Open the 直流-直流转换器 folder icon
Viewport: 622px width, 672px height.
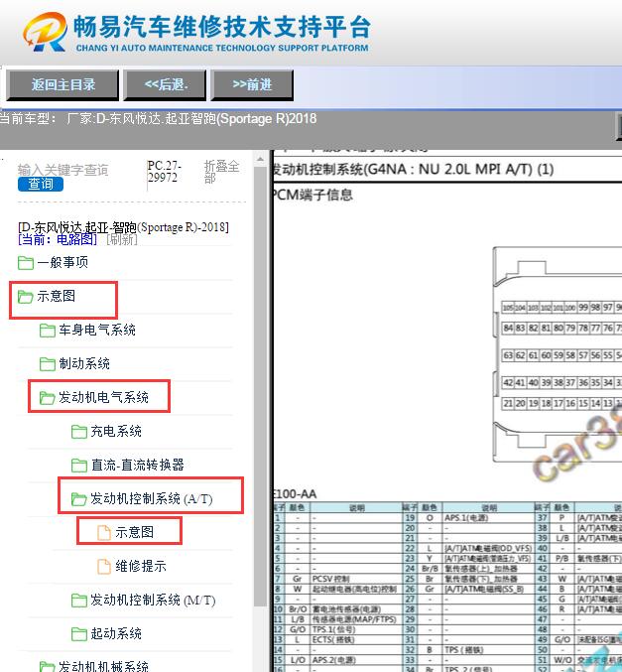pos(78,465)
